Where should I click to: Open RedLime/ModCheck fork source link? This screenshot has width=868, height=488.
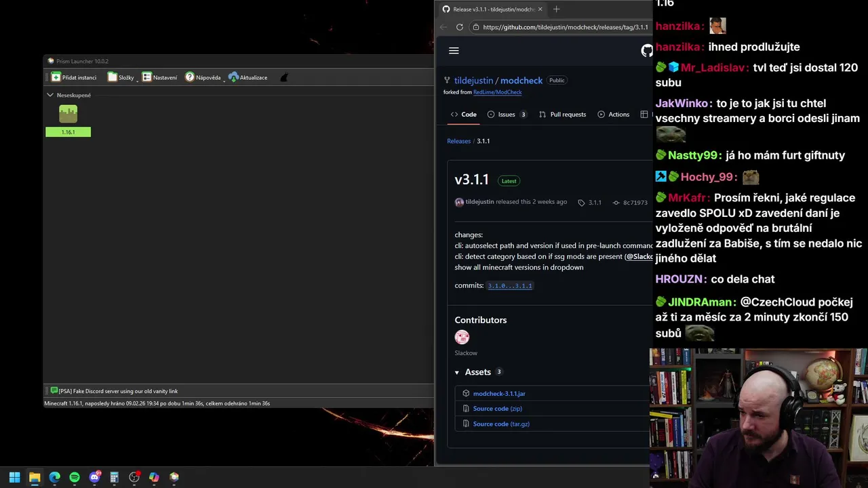pyautogui.click(x=497, y=92)
